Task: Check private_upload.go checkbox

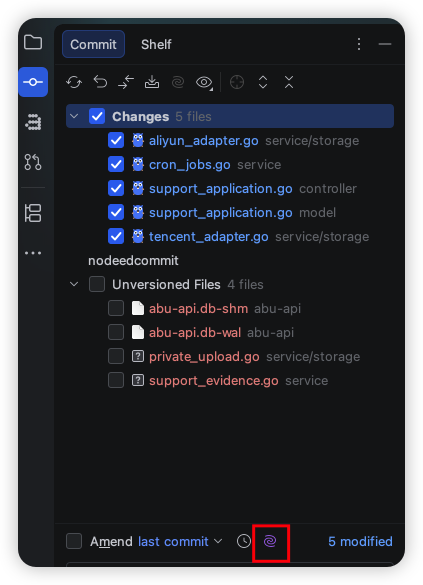Action: [x=116, y=356]
